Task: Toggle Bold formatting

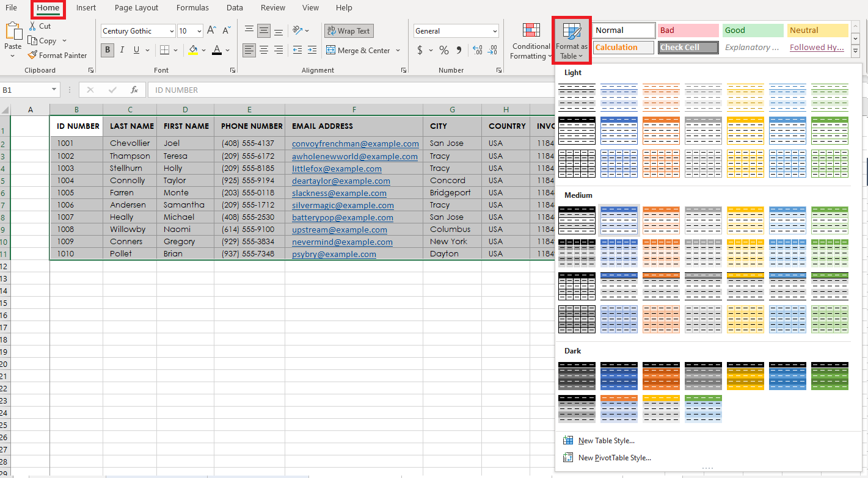Action: click(108, 51)
